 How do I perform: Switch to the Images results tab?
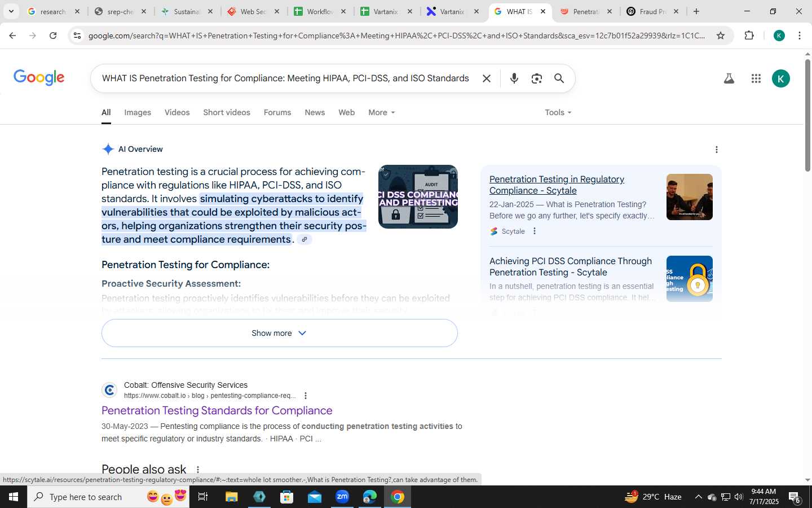pyautogui.click(x=138, y=112)
